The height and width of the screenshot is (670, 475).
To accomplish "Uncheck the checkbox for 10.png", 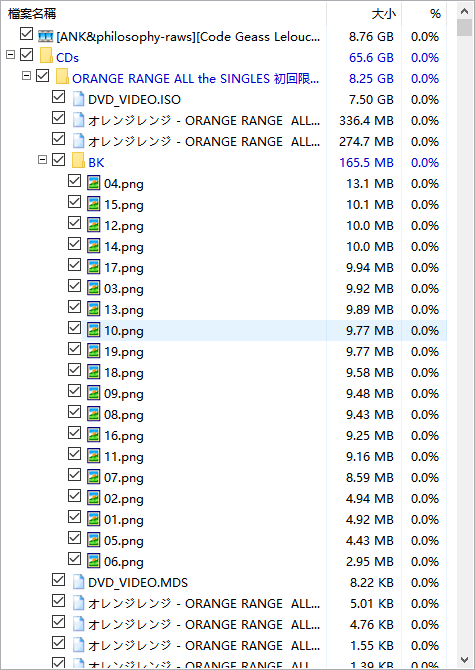I will (74, 328).
